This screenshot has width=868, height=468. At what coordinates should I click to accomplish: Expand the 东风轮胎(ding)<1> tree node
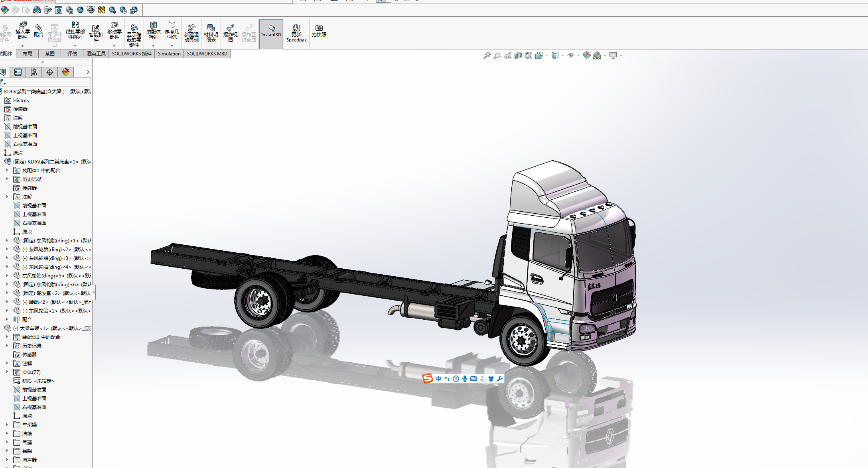[x=7, y=240]
